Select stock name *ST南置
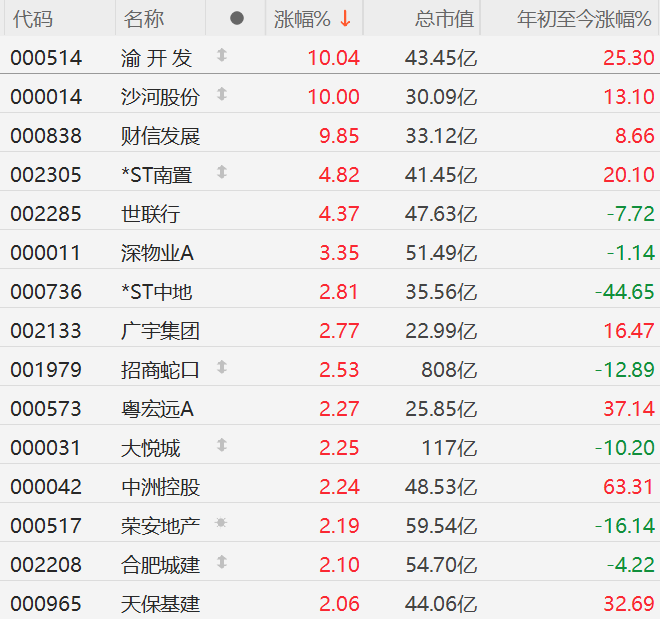The height and width of the screenshot is (619, 660). click(157, 175)
